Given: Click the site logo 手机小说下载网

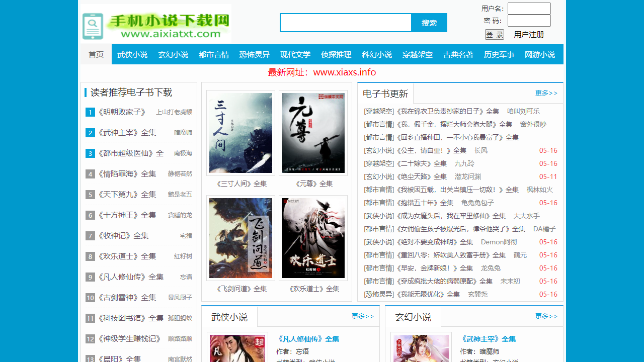Looking at the screenshot, I should [x=156, y=23].
